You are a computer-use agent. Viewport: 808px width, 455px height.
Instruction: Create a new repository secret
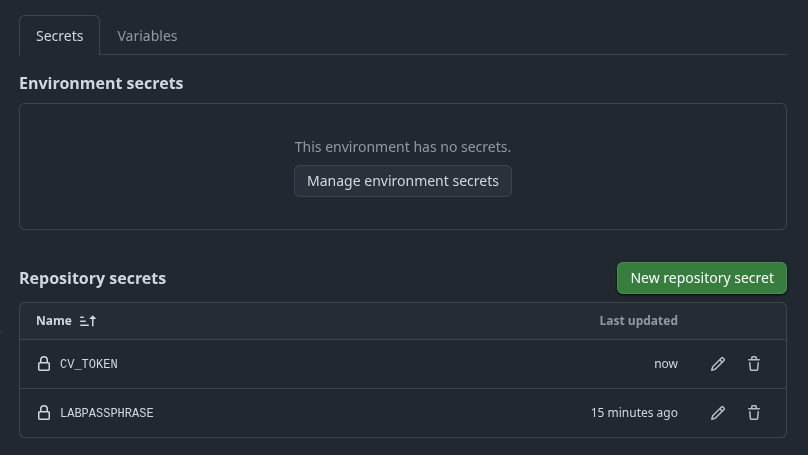coord(702,278)
